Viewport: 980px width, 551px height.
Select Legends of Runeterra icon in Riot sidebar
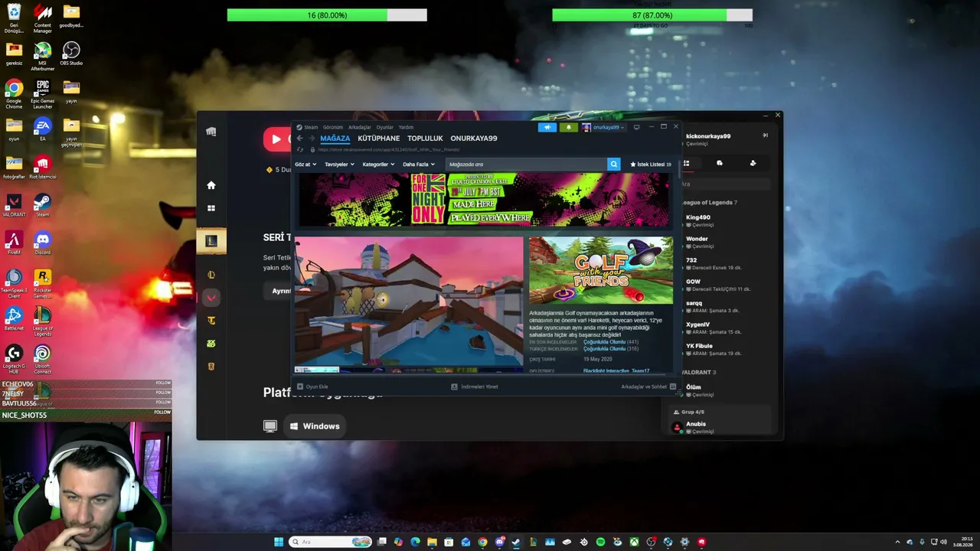click(211, 367)
